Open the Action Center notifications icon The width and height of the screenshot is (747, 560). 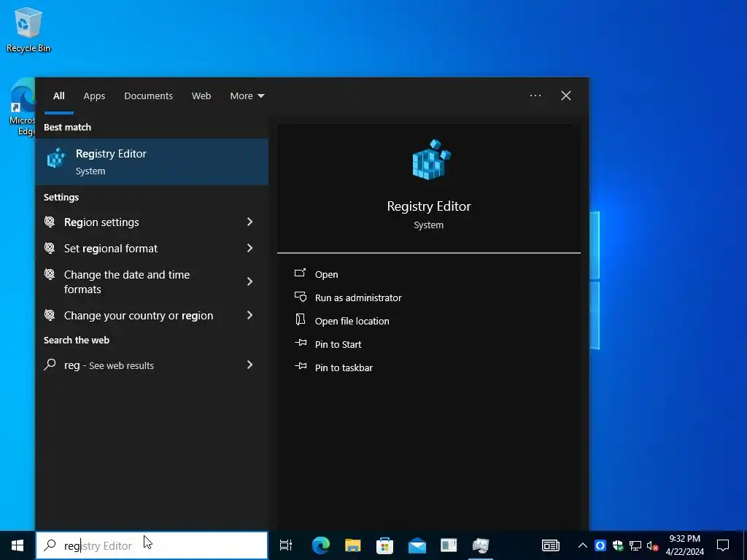click(x=723, y=545)
